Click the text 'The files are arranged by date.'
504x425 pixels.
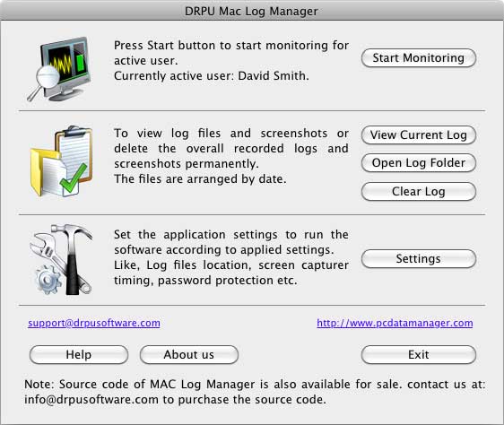tap(200, 179)
